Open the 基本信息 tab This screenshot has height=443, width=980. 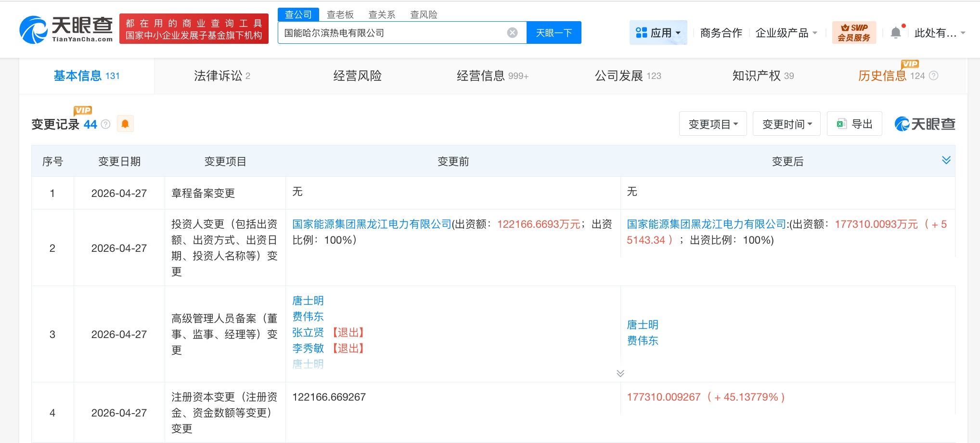87,76
